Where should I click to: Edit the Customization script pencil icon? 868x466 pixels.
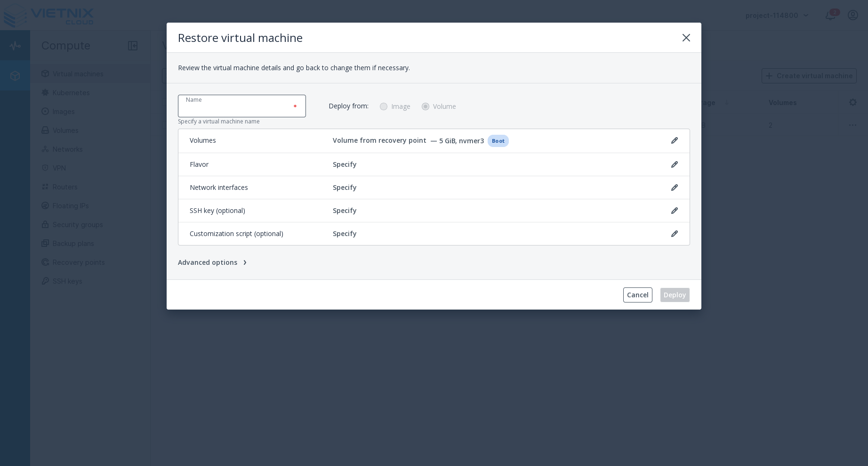(675, 234)
